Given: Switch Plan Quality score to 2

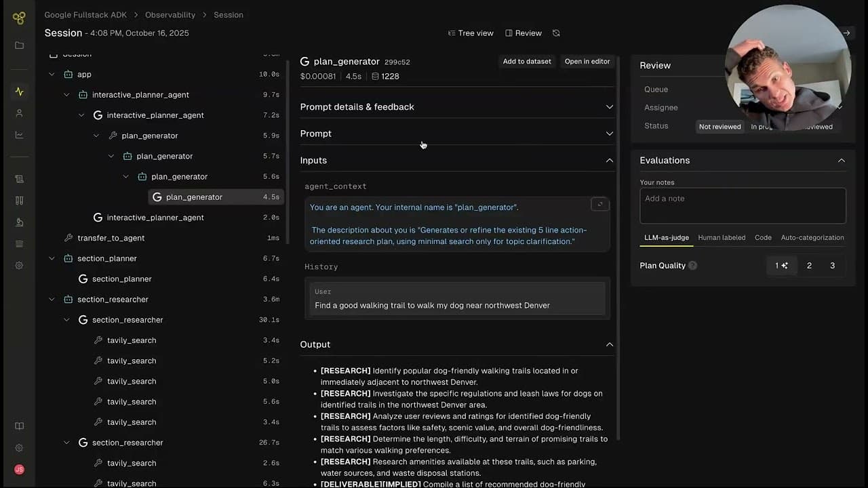Looking at the screenshot, I should (809, 265).
